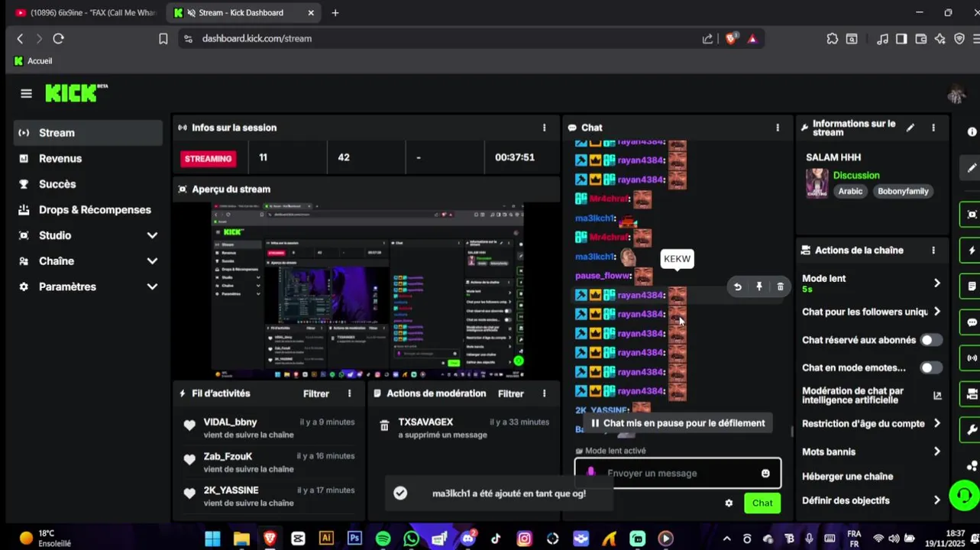Screen dimensions: 980x550
Task: Open Brave Rewards triangle icon
Action: pos(752,38)
